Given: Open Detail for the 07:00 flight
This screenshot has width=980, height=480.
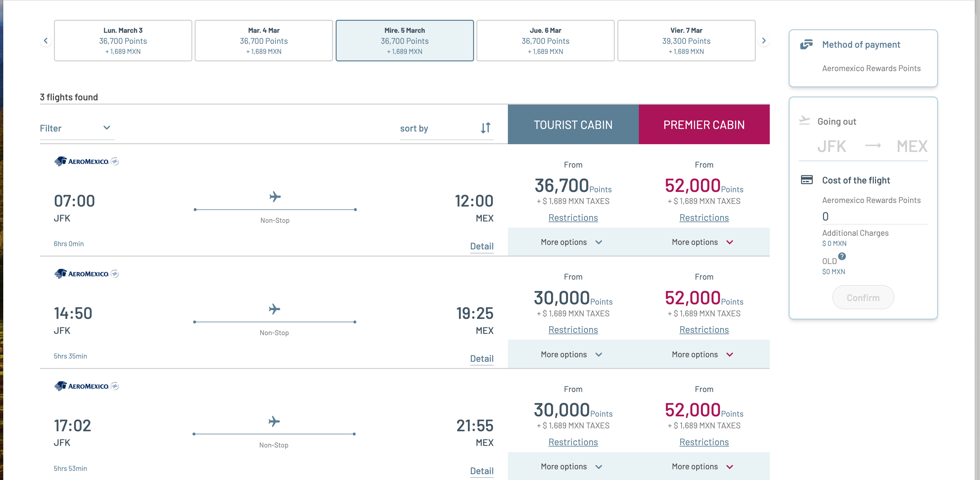Looking at the screenshot, I should tap(482, 246).
